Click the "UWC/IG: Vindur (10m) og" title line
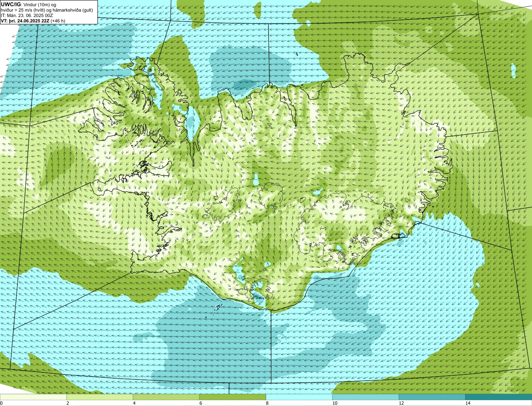 (29, 4)
